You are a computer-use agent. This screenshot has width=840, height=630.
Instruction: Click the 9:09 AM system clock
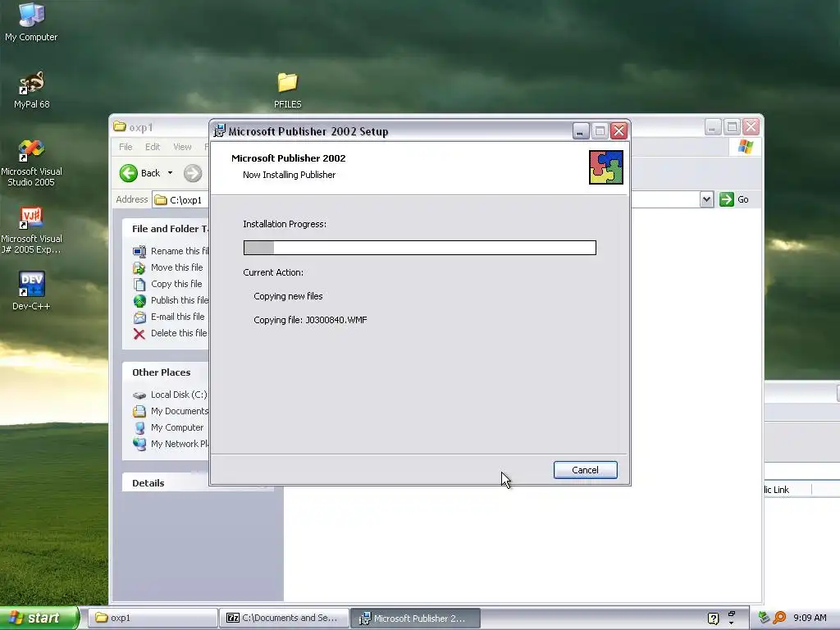point(810,618)
